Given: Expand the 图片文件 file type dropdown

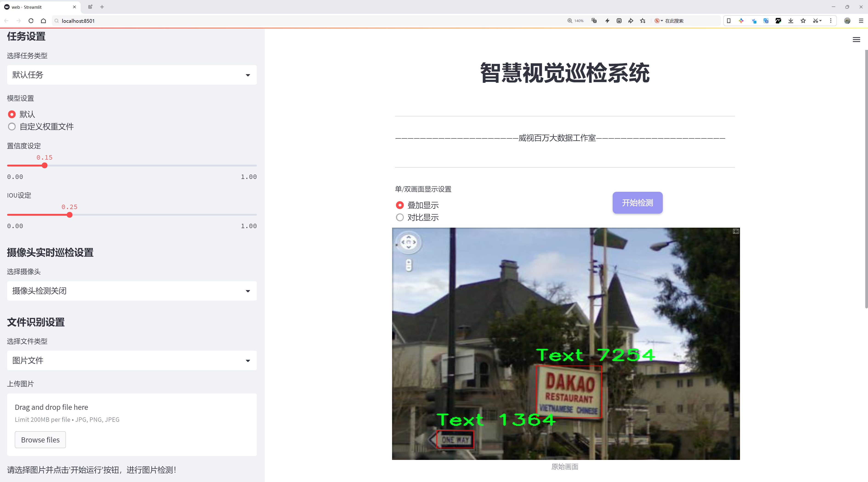Looking at the screenshot, I should (x=132, y=360).
